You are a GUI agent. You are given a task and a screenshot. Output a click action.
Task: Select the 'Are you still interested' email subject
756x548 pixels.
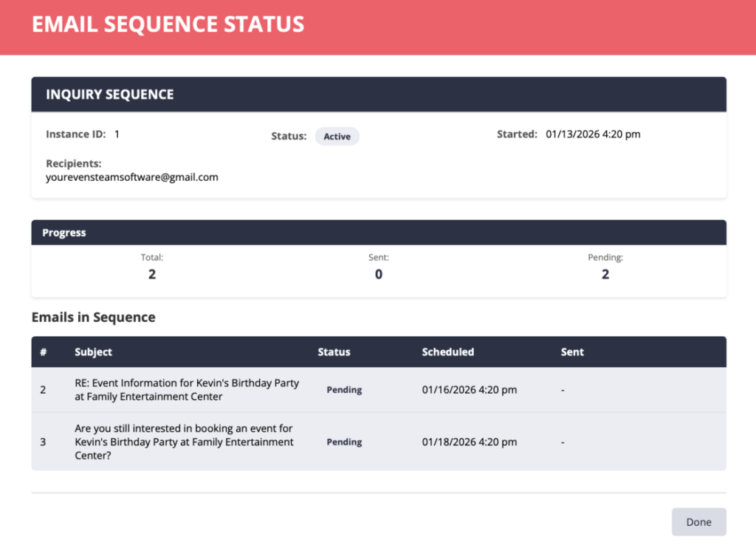click(x=184, y=442)
